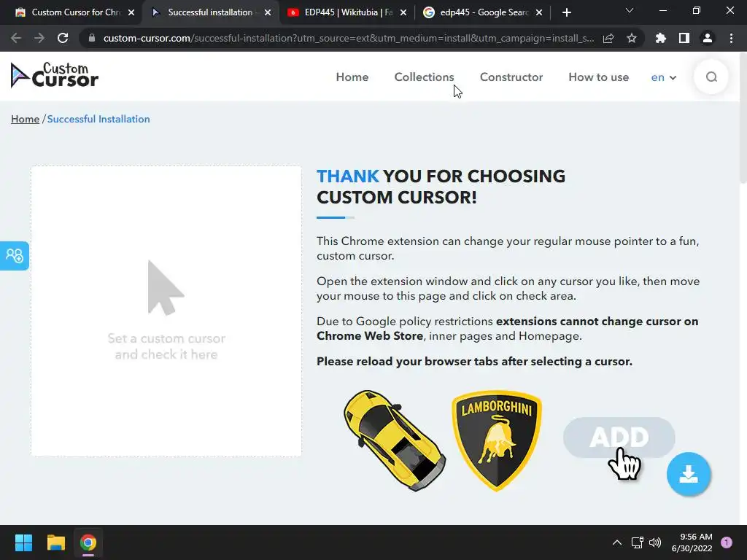The image size is (747, 560).
Task: Open the volume tray icon
Action: click(x=655, y=542)
